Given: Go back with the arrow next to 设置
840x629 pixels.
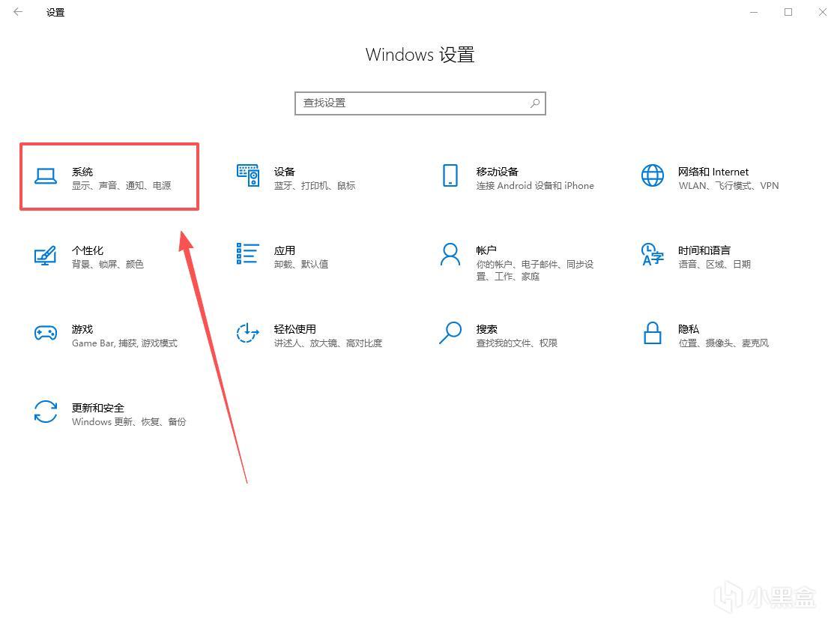Looking at the screenshot, I should pos(18,12).
